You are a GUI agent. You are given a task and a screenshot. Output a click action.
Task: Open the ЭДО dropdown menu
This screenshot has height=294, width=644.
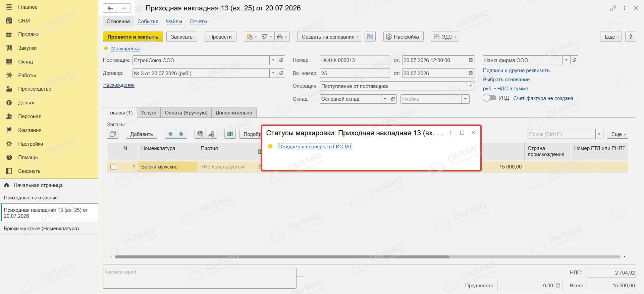point(445,37)
